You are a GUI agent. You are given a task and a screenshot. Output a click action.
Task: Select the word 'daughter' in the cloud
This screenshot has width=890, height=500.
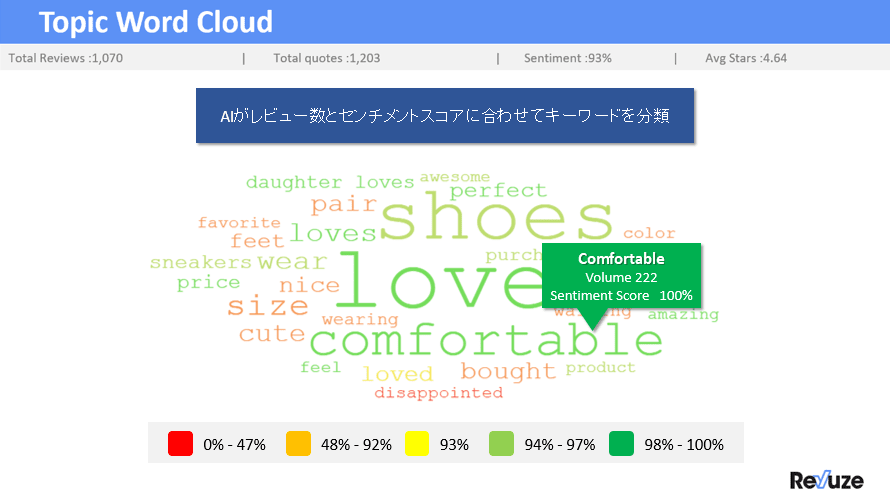pyautogui.click(x=294, y=183)
